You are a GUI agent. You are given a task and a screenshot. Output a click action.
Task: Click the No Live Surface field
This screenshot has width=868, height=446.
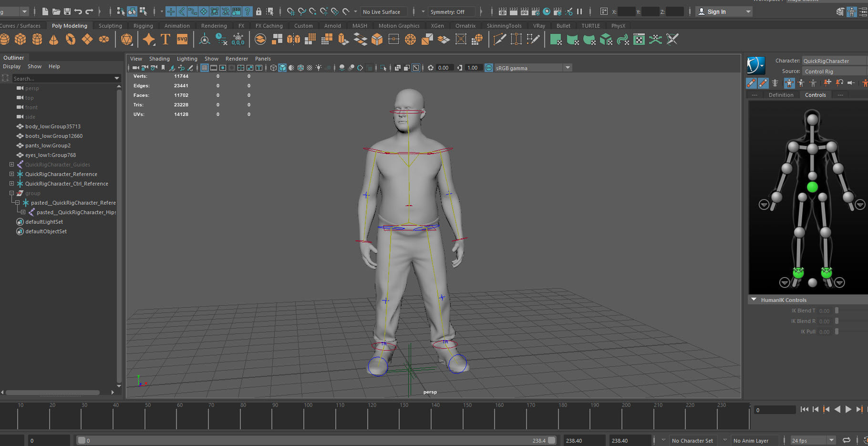[384, 11]
